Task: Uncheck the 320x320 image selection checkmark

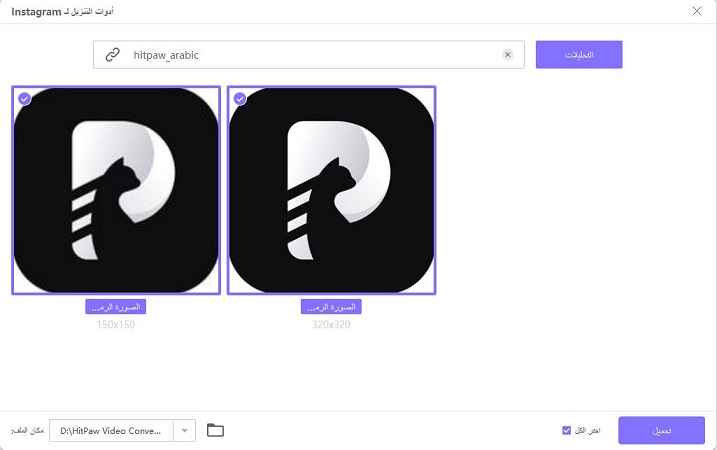Action: click(x=240, y=98)
